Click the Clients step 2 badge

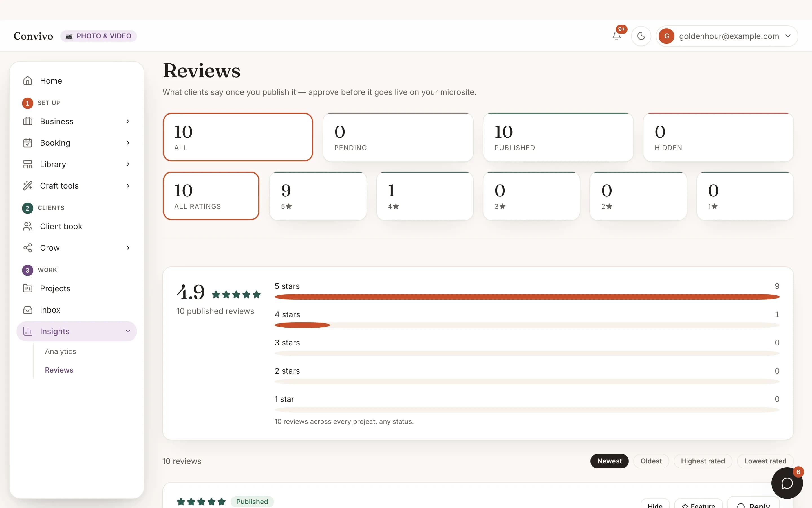click(x=28, y=208)
